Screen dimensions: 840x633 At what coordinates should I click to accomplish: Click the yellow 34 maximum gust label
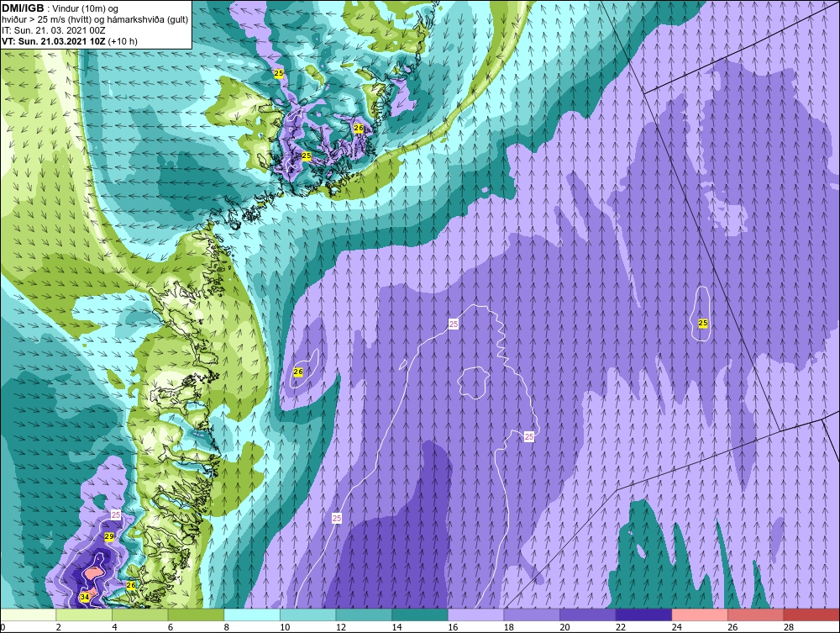85,597
